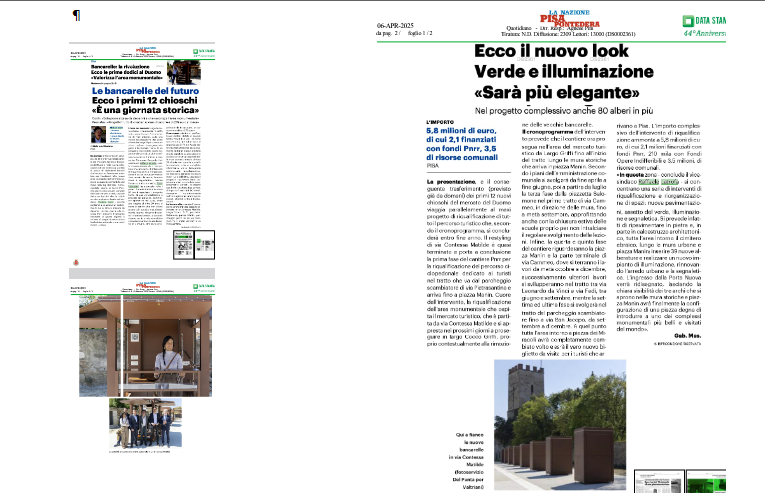This screenshot has height=498, width=765.
Task: Open the first page thumbnail at bottom right
Action: point(659,481)
